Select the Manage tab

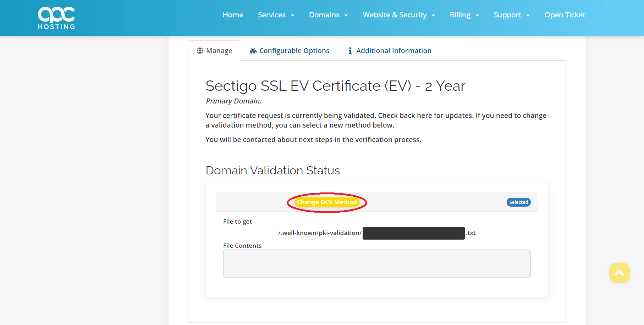pos(214,51)
